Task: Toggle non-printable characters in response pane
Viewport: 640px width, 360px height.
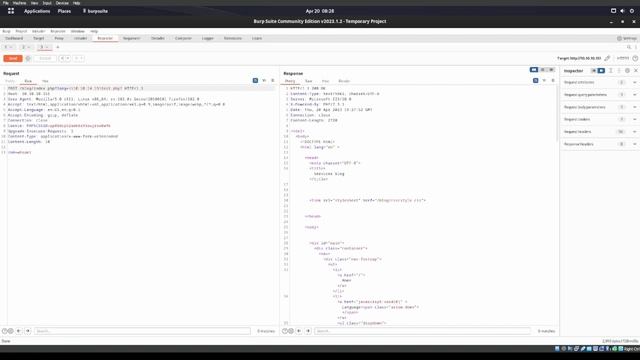Action: (x=544, y=81)
